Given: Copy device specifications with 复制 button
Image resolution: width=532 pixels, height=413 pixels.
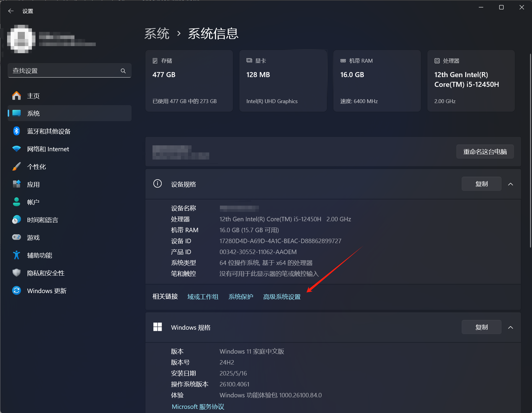Looking at the screenshot, I should point(481,184).
